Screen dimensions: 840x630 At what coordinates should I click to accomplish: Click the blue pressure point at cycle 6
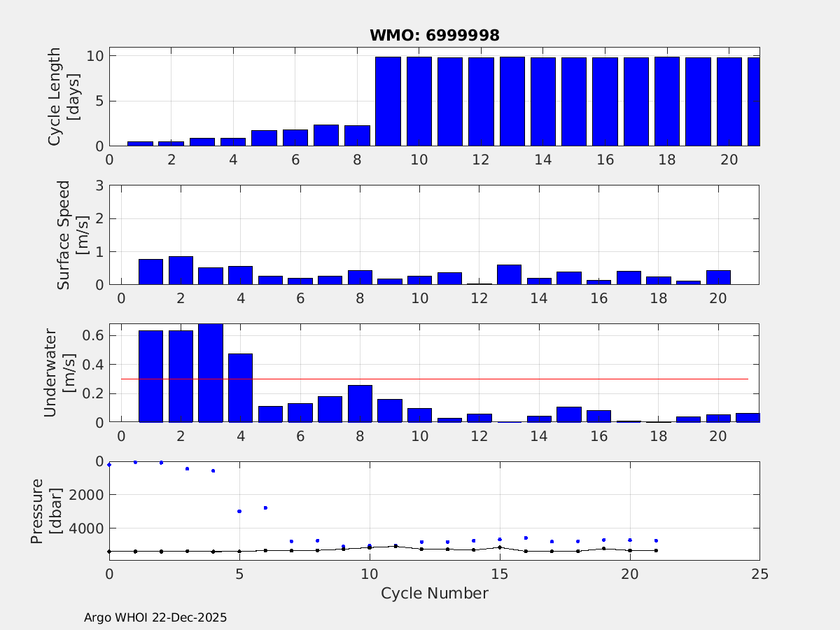[265, 507]
